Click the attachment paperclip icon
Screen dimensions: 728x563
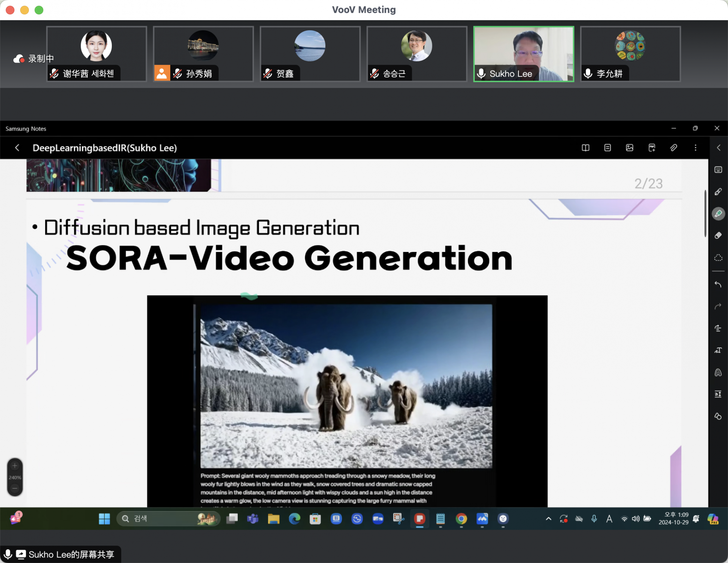click(x=674, y=148)
